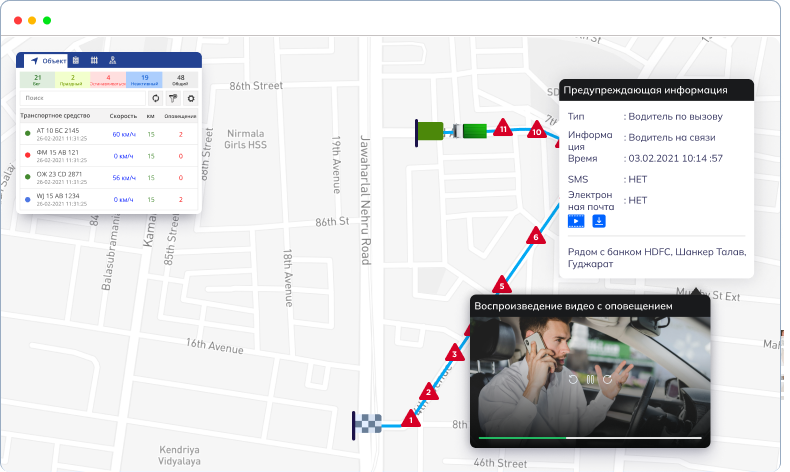Viewport: 790px width, 472px height.
Task: Open the 2 alerts for AT 10 БС 2145
Action: point(180,134)
